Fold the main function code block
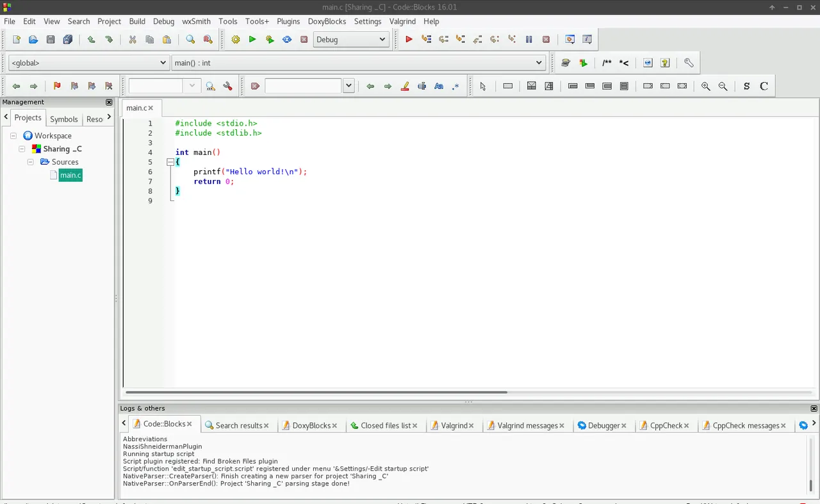This screenshot has width=820, height=504. coord(170,162)
